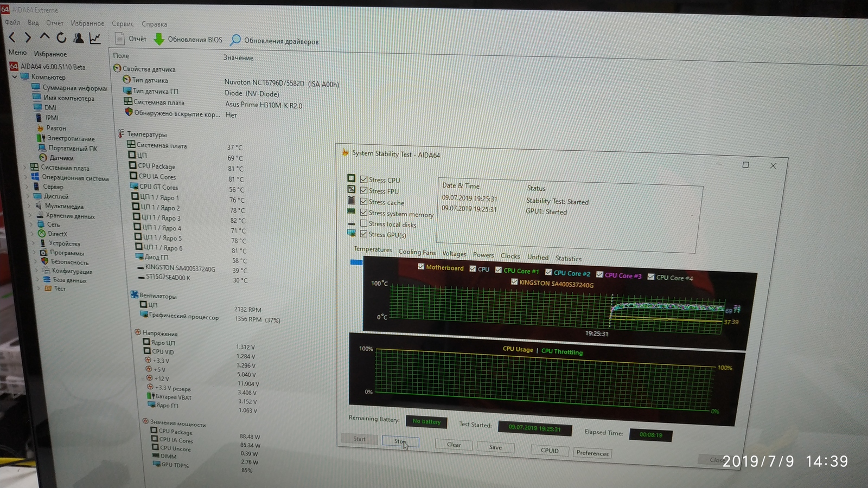Click the Back navigation arrow
This screenshot has width=868, height=488.
pyautogui.click(x=12, y=37)
